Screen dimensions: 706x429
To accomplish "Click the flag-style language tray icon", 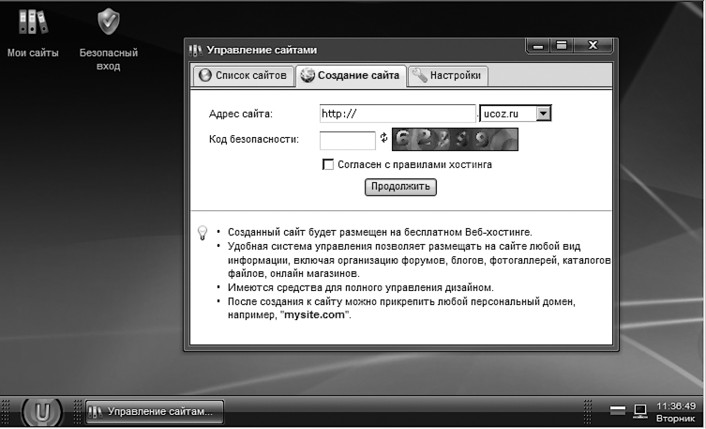I will (x=618, y=411).
